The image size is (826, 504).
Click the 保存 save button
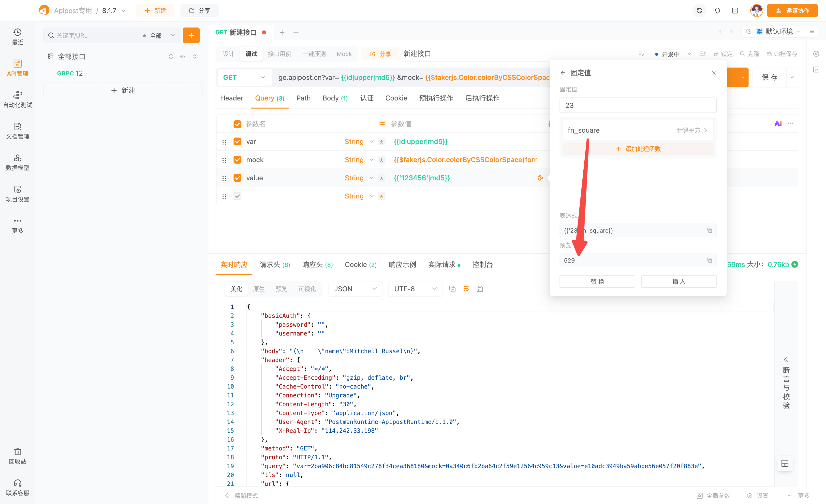[769, 77]
